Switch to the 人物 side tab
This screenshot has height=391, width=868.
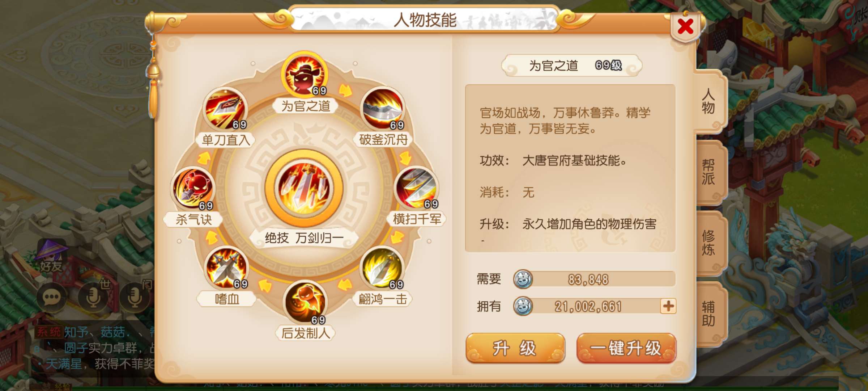coord(709,101)
